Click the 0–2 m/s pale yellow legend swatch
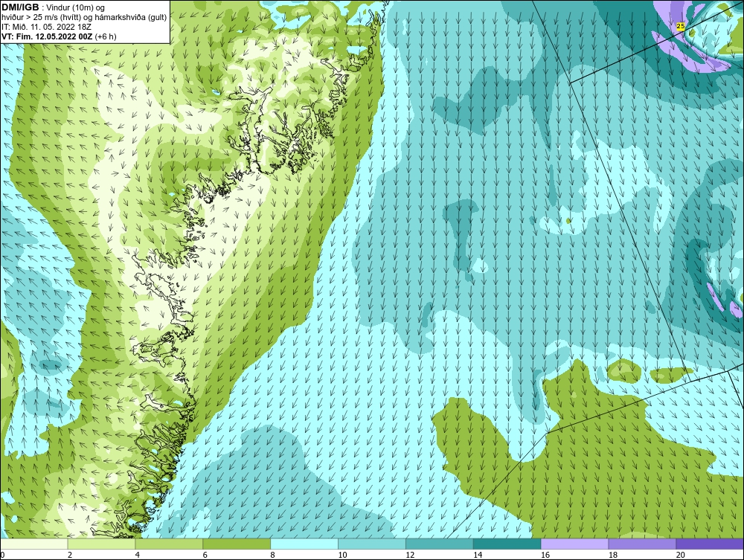The height and width of the screenshot is (560, 744). pyautogui.click(x=34, y=544)
